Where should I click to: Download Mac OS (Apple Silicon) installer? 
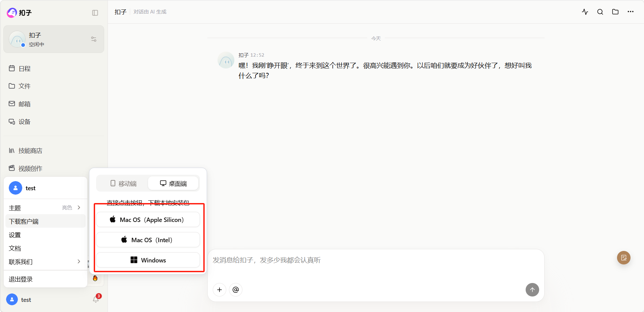point(148,220)
